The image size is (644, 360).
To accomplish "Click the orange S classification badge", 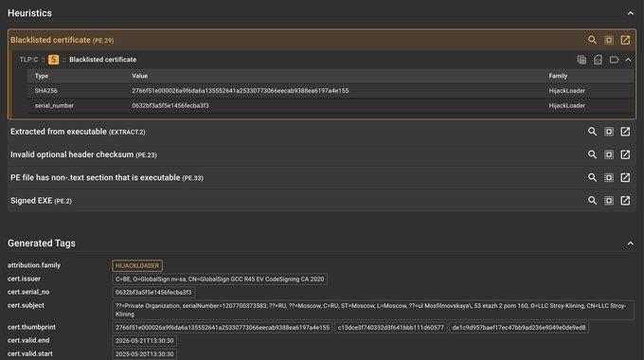I will [53, 60].
